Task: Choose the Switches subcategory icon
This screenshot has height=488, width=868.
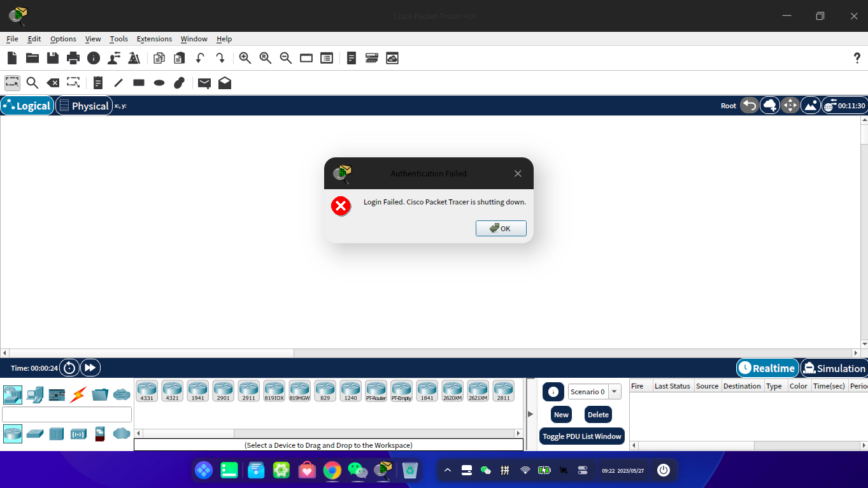Action: click(x=35, y=434)
